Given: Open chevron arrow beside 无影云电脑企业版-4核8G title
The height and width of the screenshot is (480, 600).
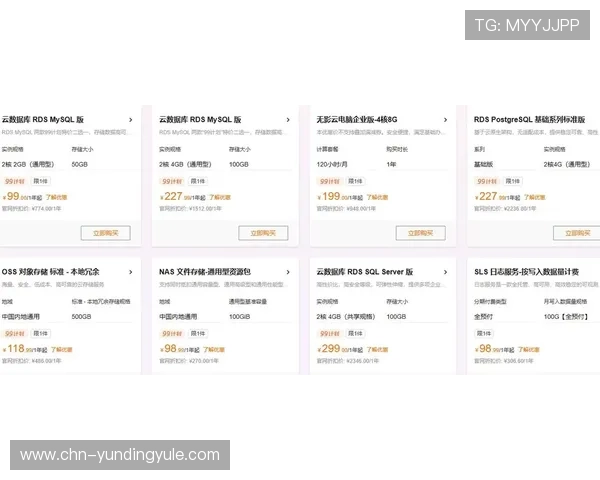Looking at the screenshot, I should (445, 120).
